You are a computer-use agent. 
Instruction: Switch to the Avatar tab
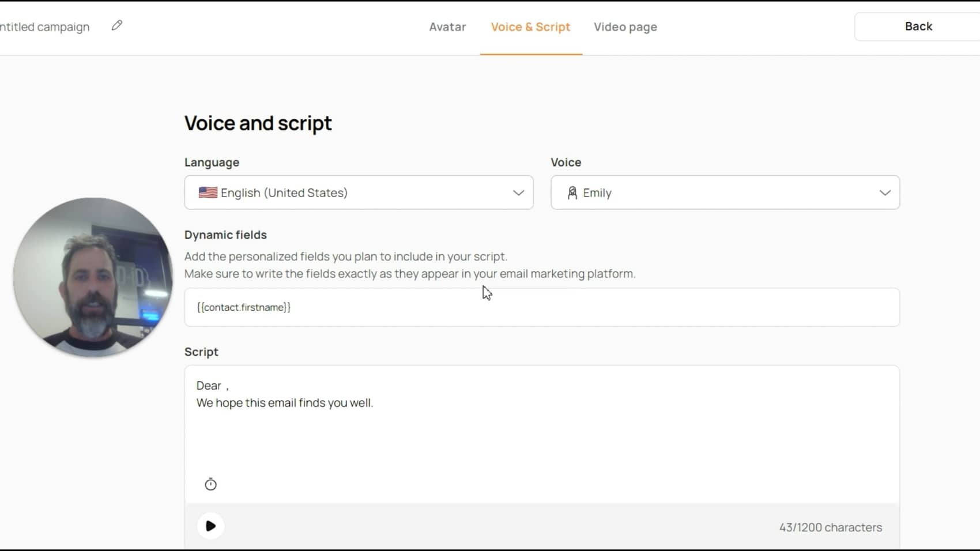point(447,27)
